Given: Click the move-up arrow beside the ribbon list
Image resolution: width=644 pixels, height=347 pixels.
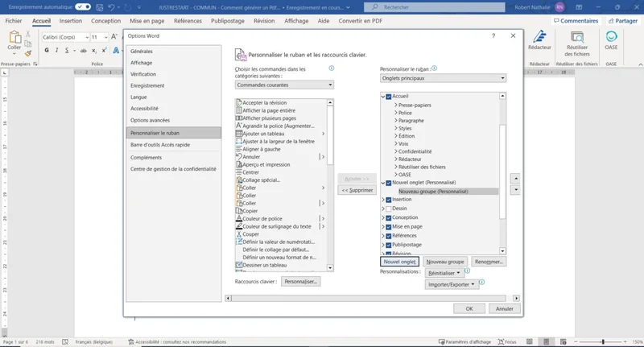Looking at the screenshot, I should (516, 178).
